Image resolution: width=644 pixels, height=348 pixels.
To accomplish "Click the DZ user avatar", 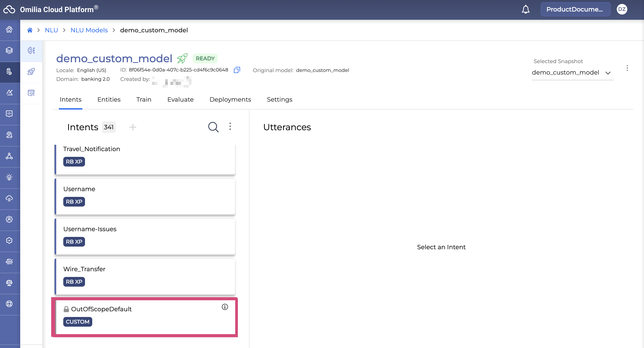I will 622,9.
